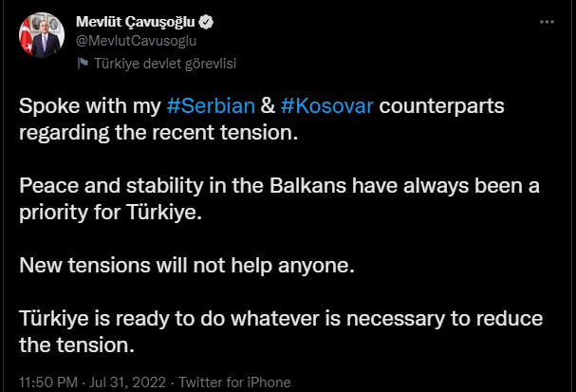Open the #Kosovar hashtag
This screenshot has width=576, height=392.
327,105
